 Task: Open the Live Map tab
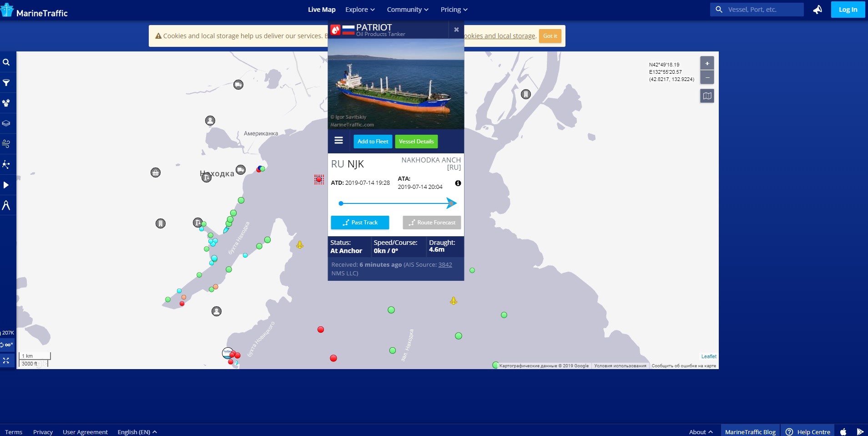pos(322,10)
